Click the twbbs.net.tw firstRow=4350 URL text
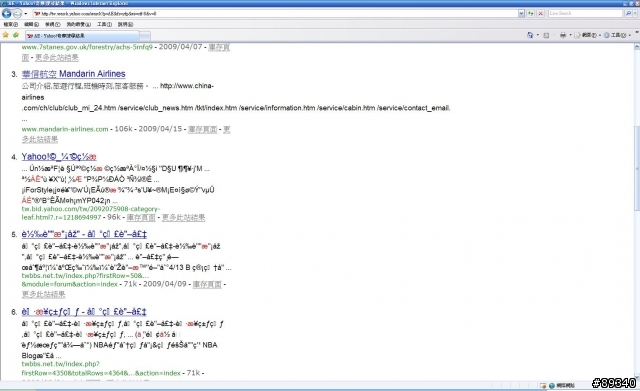Viewport: 640px width, 391px height. tap(101, 369)
